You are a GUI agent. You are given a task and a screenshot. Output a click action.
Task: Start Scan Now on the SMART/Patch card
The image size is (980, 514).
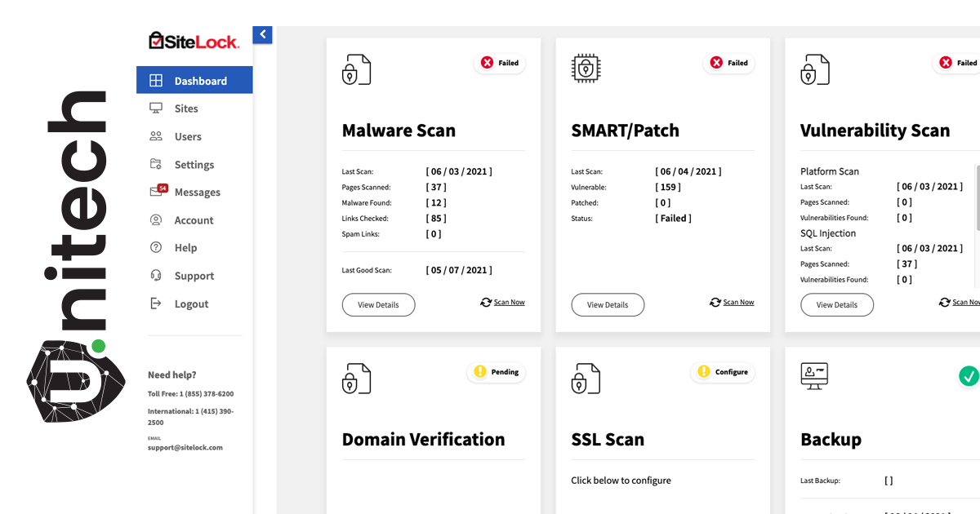click(732, 302)
